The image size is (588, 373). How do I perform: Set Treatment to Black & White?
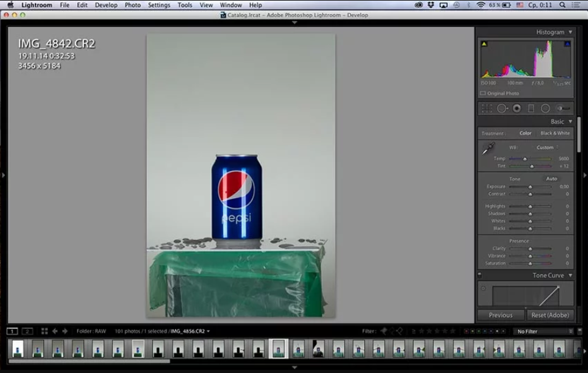tap(555, 133)
